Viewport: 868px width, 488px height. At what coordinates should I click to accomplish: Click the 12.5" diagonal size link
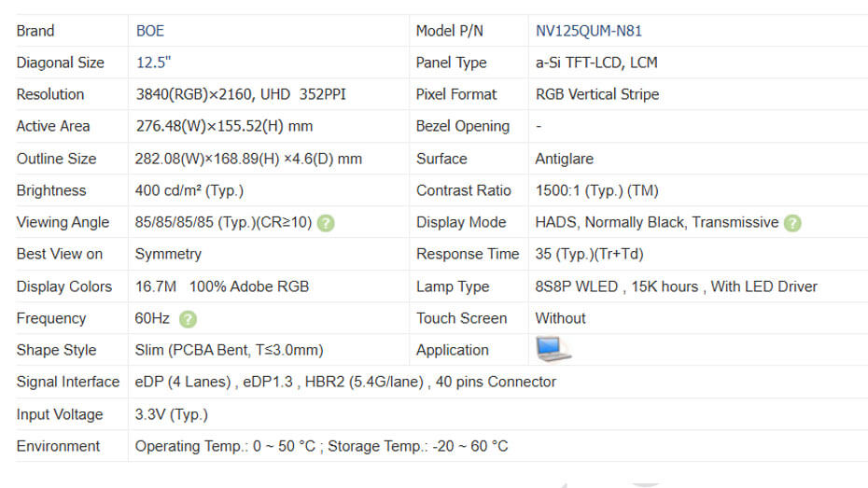click(x=153, y=63)
